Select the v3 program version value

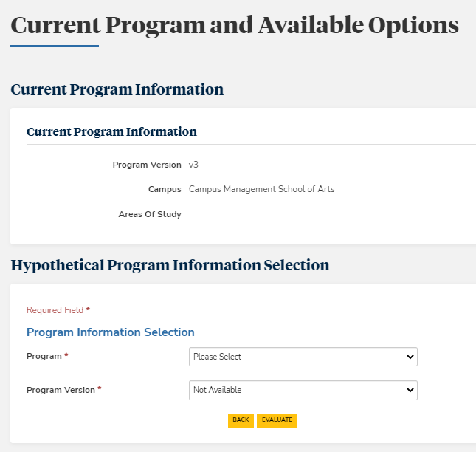193,165
